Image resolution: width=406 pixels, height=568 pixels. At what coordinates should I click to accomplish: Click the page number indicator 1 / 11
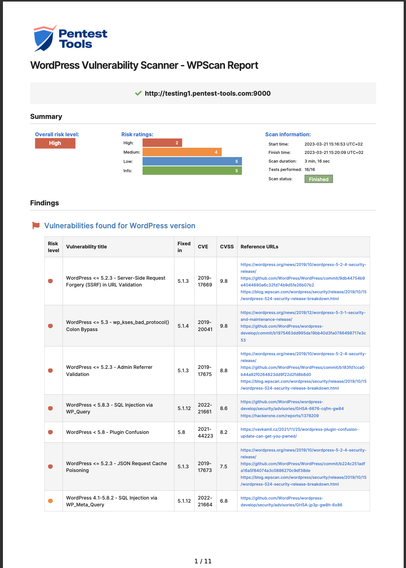click(203, 561)
